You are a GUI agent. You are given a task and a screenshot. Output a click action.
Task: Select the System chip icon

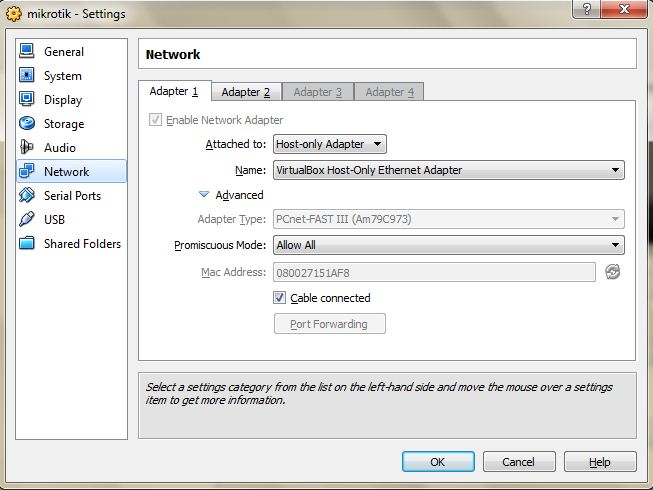[x=27, y=75]
